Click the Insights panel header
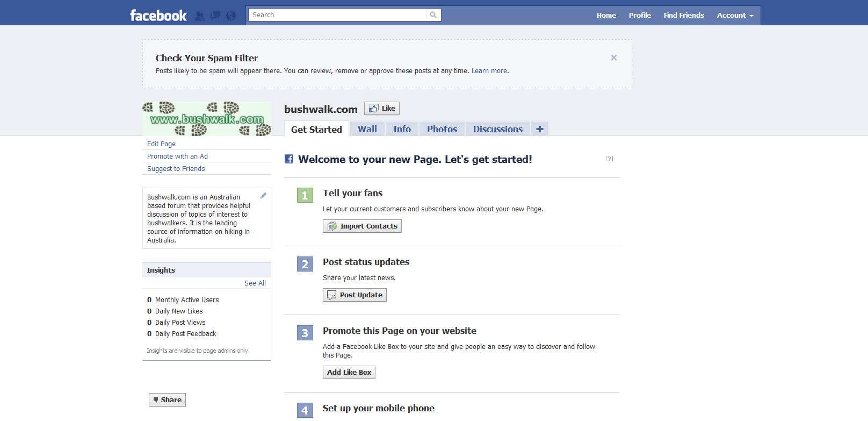This screenshot has width=868, height=421. point(207,270)
